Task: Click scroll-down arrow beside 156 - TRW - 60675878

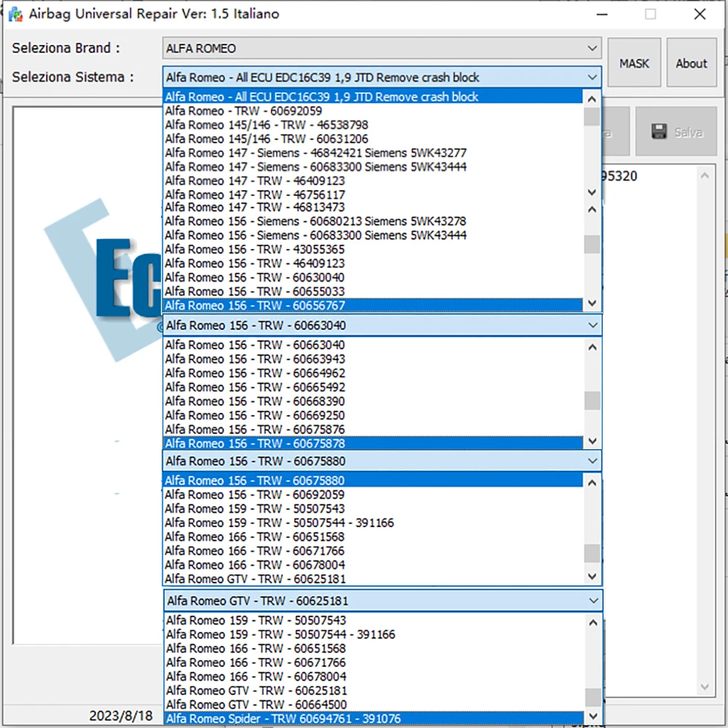Action: [x=593, y=440]
